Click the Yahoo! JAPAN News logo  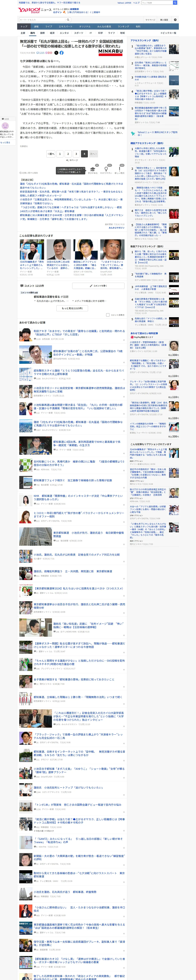[x=35, y=10]
